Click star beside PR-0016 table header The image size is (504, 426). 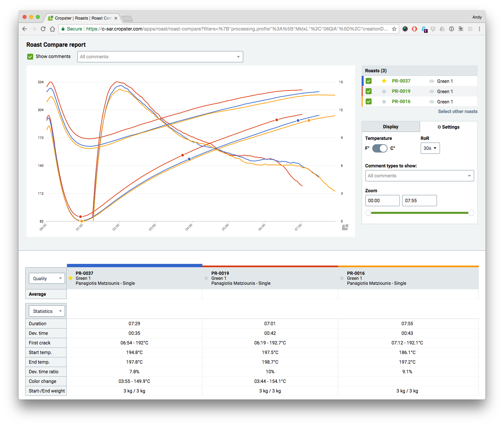pyautogui.click(x=342, y=278)
